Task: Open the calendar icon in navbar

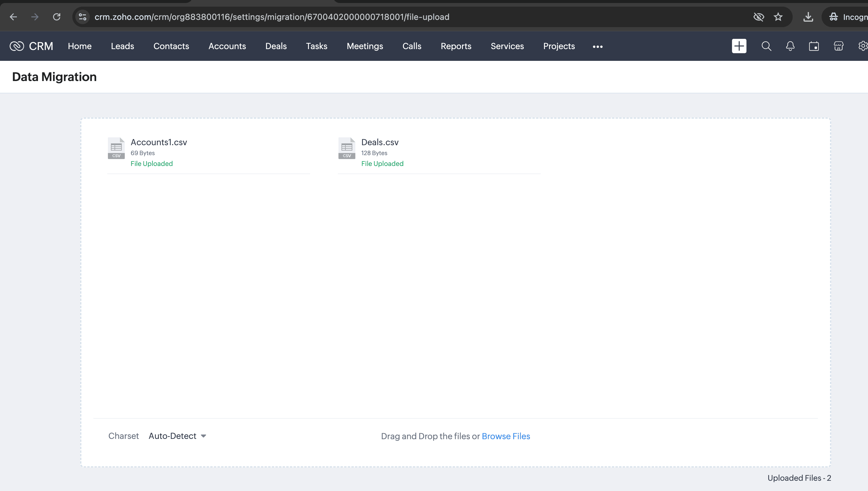Action: point(814,46)
